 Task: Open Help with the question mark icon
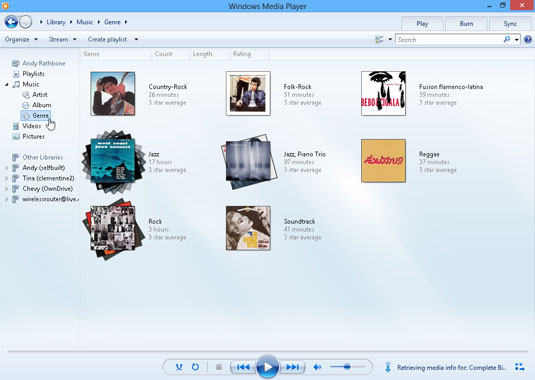point(527,40)
